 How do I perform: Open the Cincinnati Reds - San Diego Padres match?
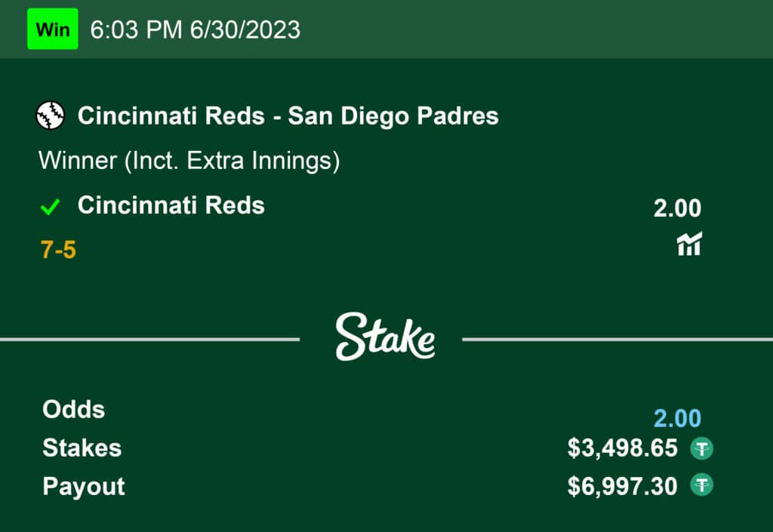point(288,116)
